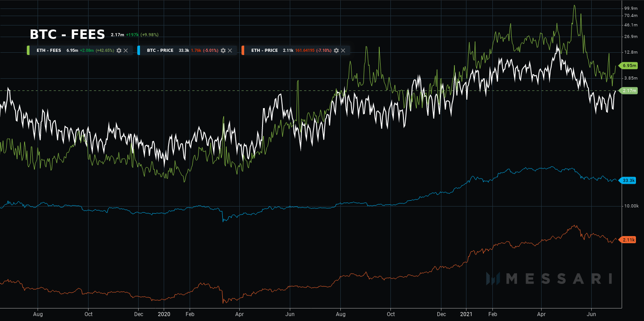Click the 2.11k orange price tag

point(628,240)
